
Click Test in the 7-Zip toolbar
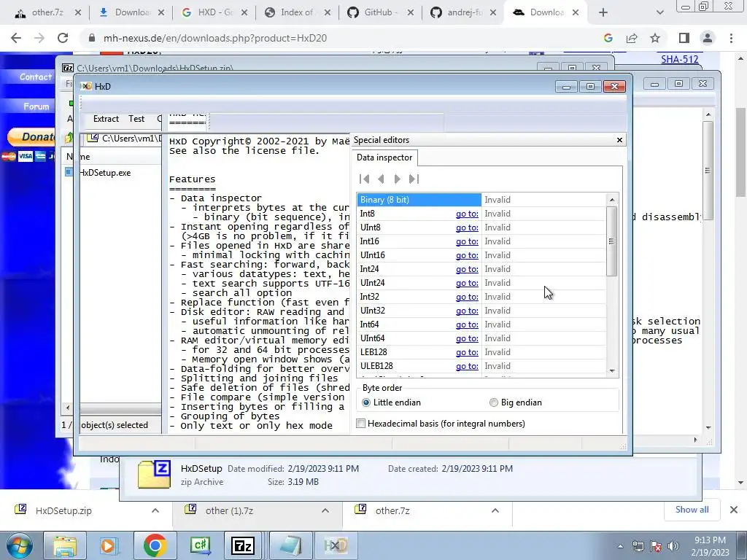click(136, 119)
